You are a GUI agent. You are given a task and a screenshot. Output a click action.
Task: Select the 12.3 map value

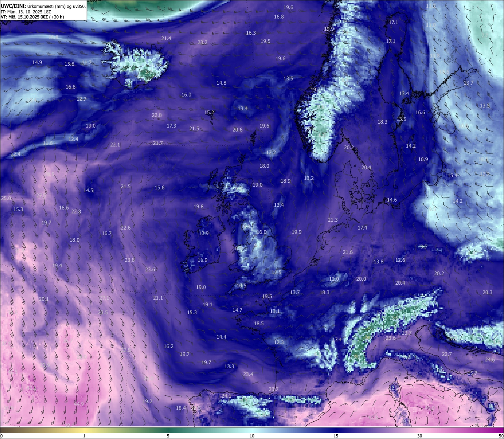[279, 342]
